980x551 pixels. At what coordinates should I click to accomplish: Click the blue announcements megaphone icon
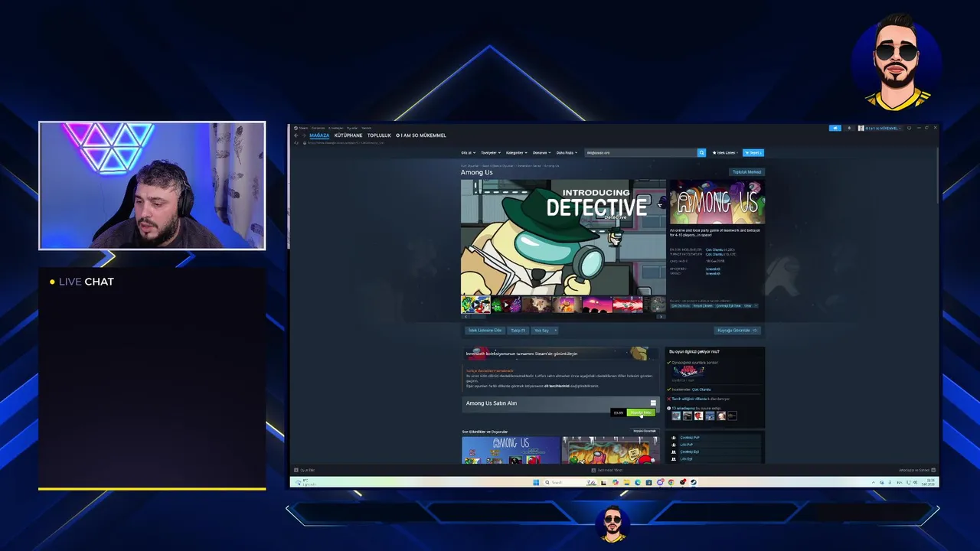pyautogui.click(x=835, y=128)
